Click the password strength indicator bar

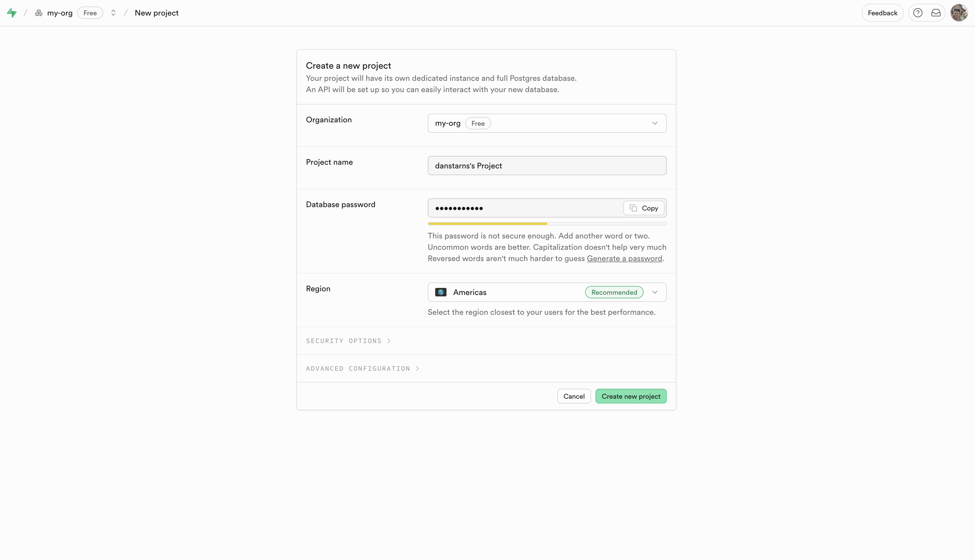click(x=547, y=223)
